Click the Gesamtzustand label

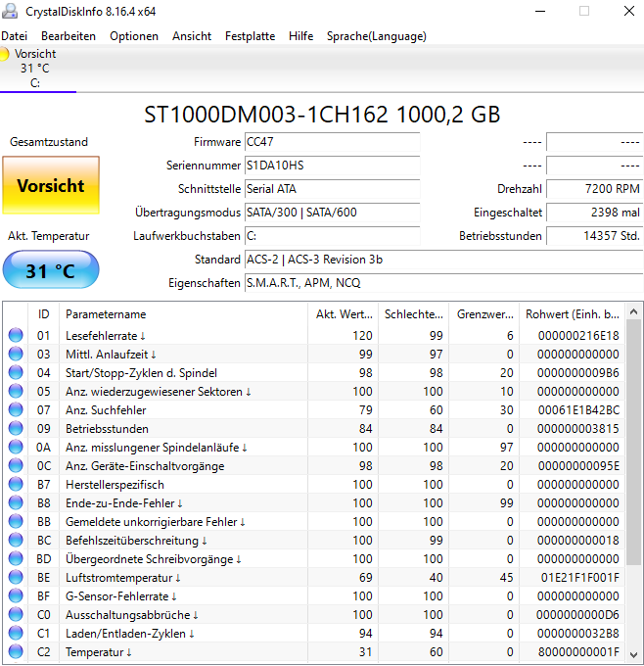point(49,142)
